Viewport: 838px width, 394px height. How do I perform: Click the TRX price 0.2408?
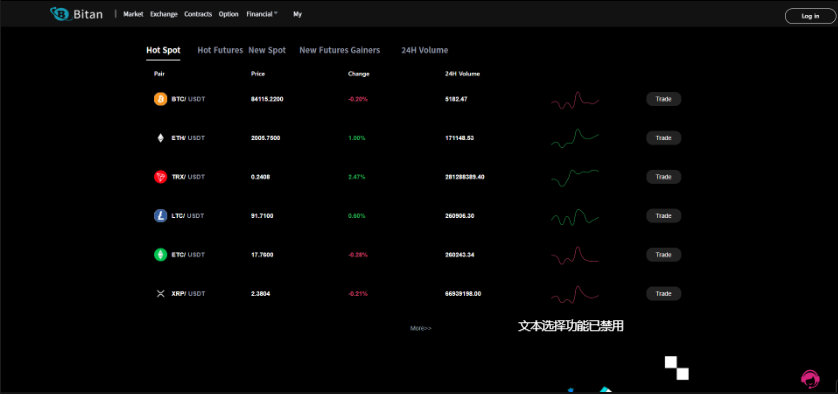260,177
